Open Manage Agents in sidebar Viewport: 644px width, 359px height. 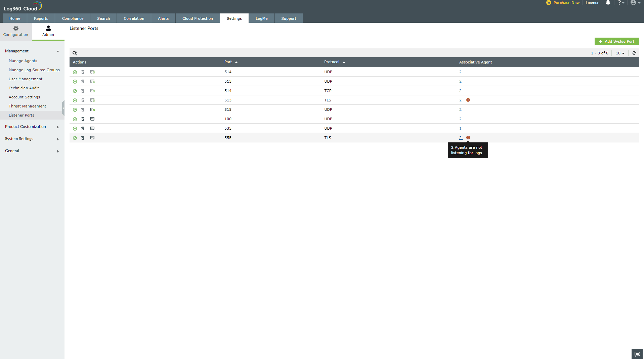pos(23,61)
